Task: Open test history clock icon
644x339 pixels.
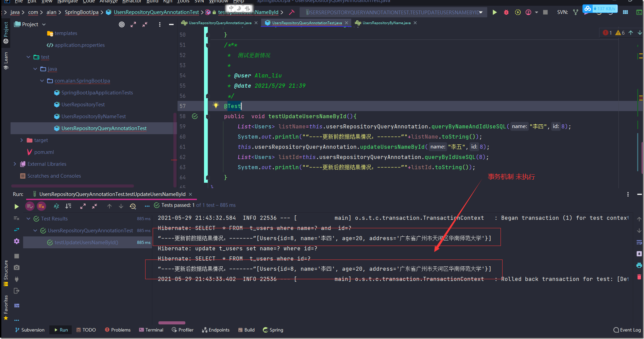Action: pyautogui.click(x=133, y=206)
